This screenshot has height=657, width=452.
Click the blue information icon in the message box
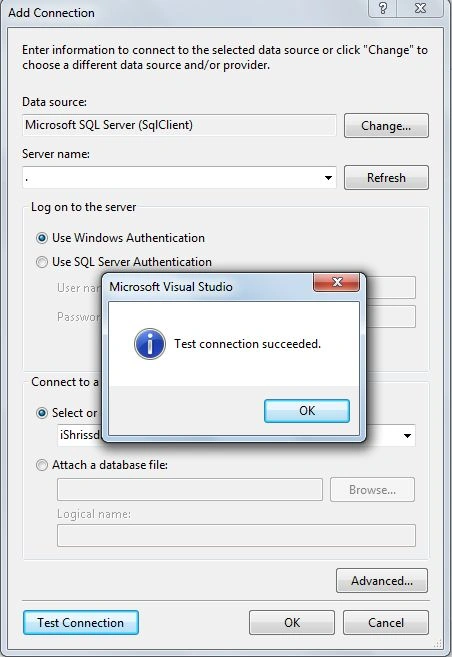click(x=150, y=344)
